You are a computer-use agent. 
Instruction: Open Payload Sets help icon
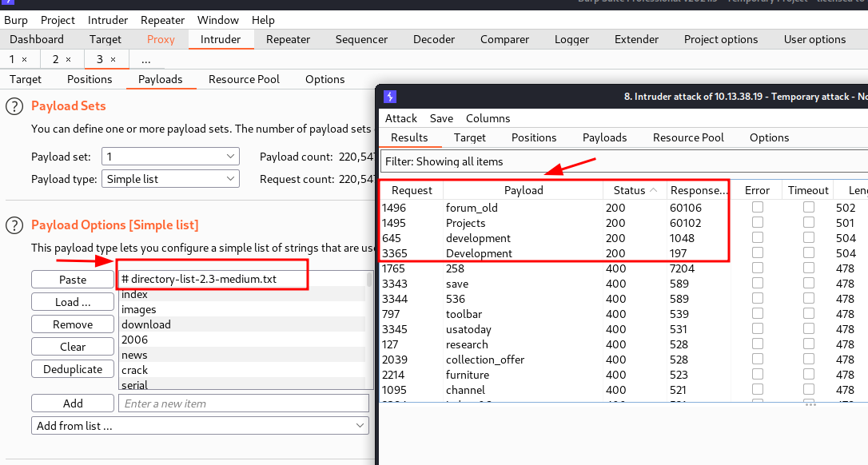[14, 106]
